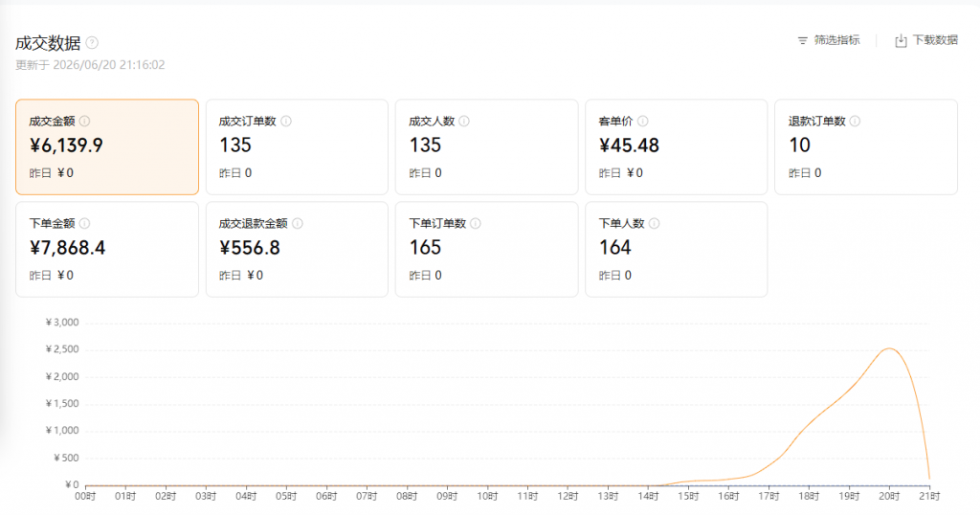Click the 更新于 2026/06/20 timestamp text
This screenshot has width=980, height=515.
click(x=90, y=65)
